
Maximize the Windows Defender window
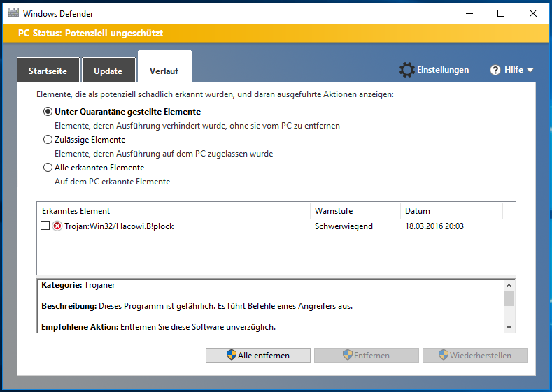501,13
